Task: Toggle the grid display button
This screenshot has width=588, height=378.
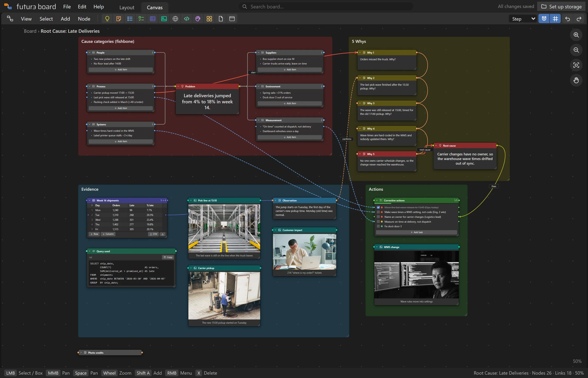Action: 555,19
